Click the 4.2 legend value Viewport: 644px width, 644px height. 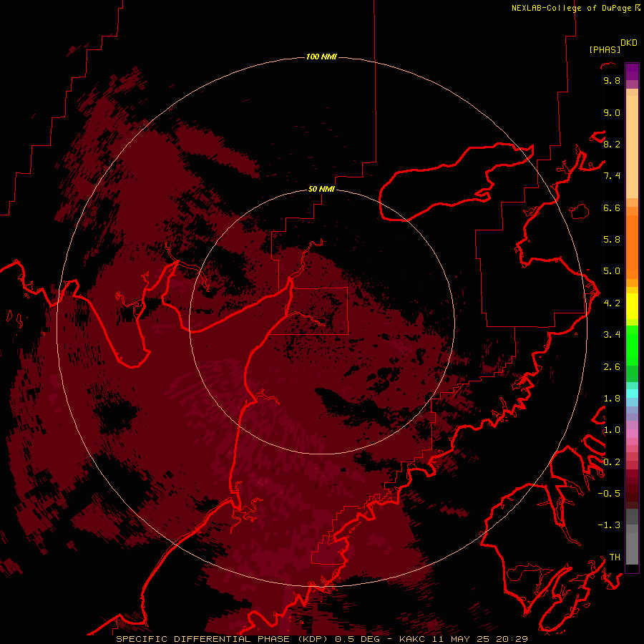click(612, 303)
